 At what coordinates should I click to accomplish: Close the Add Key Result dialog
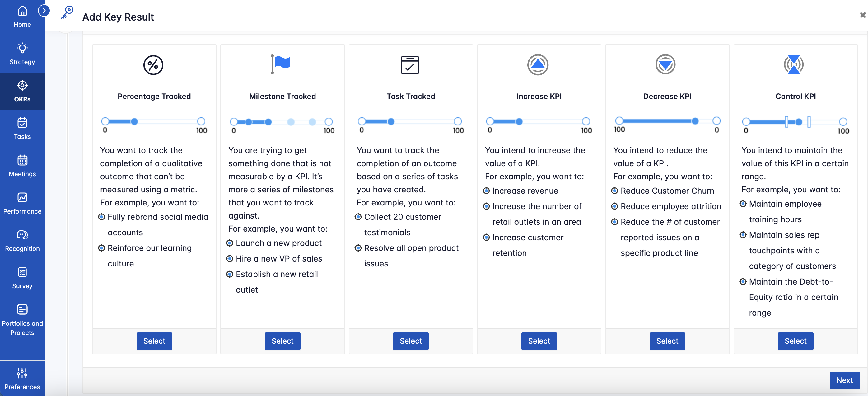pos(862,15)
